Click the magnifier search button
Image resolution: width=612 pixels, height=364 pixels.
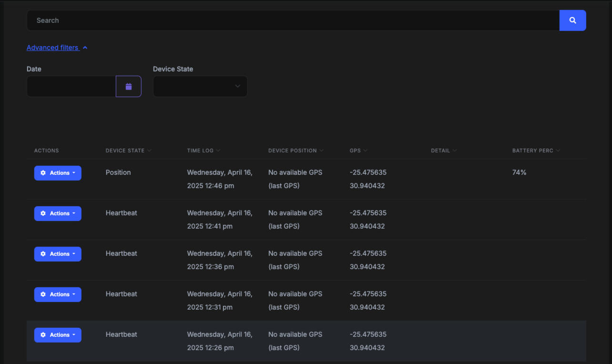coord(572,20)
